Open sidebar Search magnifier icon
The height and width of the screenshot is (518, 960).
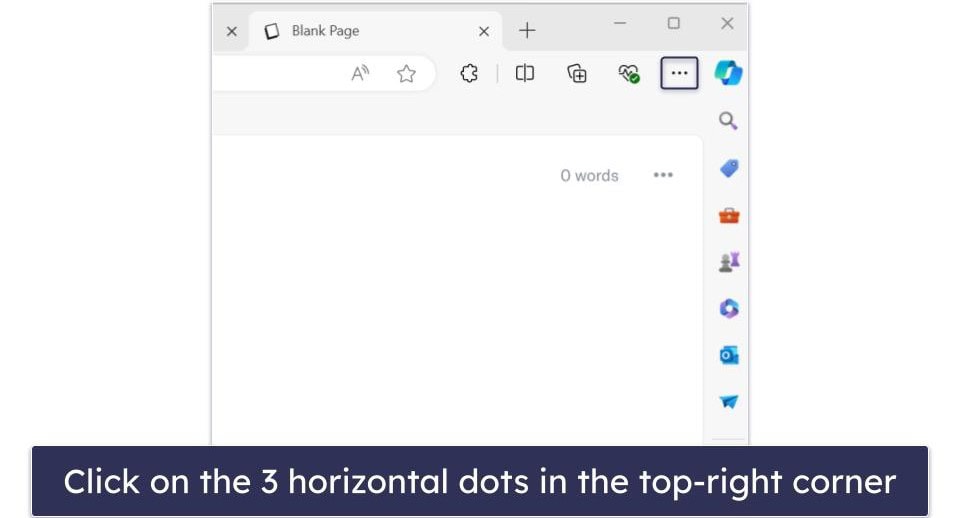(728, 121)
